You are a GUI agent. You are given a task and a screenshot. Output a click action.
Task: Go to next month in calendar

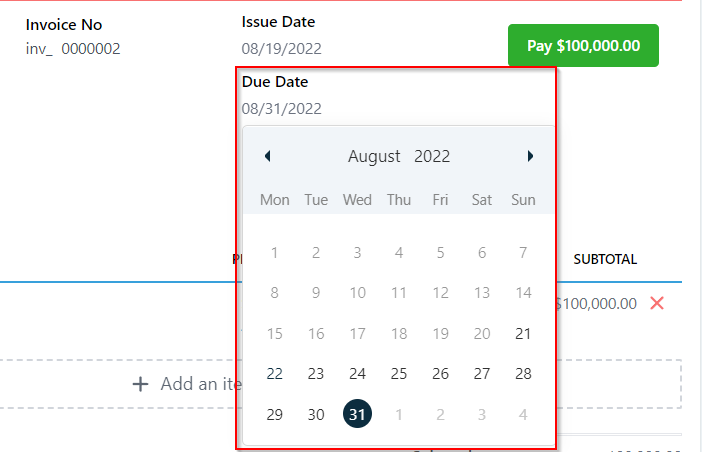pyautogui.click(x=530, y=156)
